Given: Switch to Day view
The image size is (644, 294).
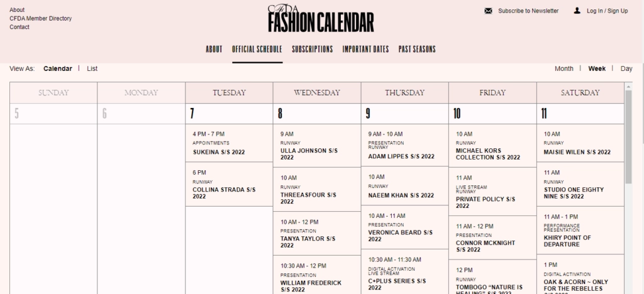Looking at the screenshot, I should [x=626, y=68].
